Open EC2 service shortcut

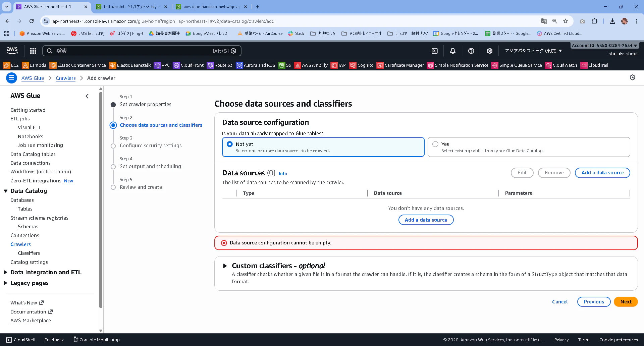click(x=11, y=65)
